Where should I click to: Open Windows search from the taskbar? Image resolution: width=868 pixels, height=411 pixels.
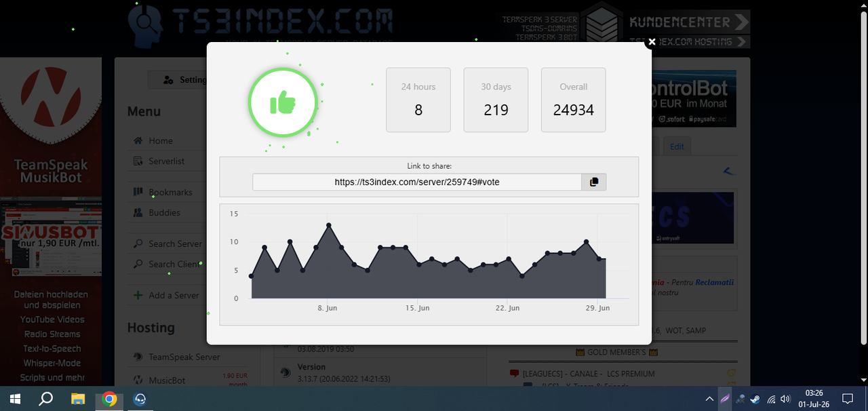(x=46, y=399)
